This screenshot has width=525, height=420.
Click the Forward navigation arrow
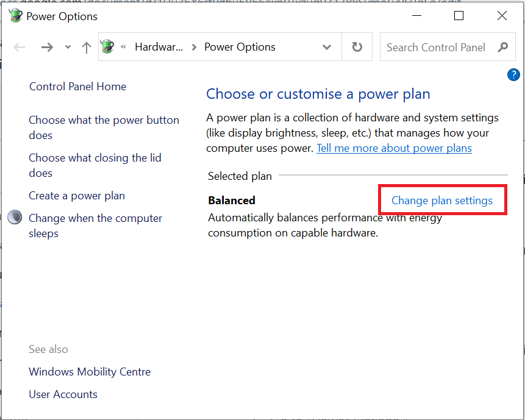pos(47,48)
